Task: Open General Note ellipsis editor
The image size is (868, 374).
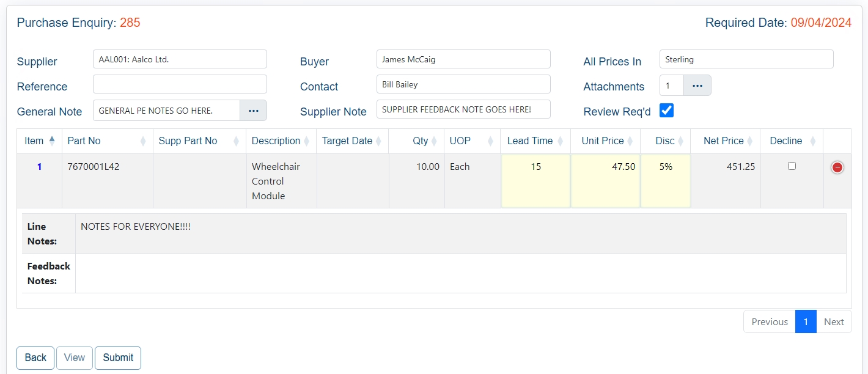Action: pos(253,111)
